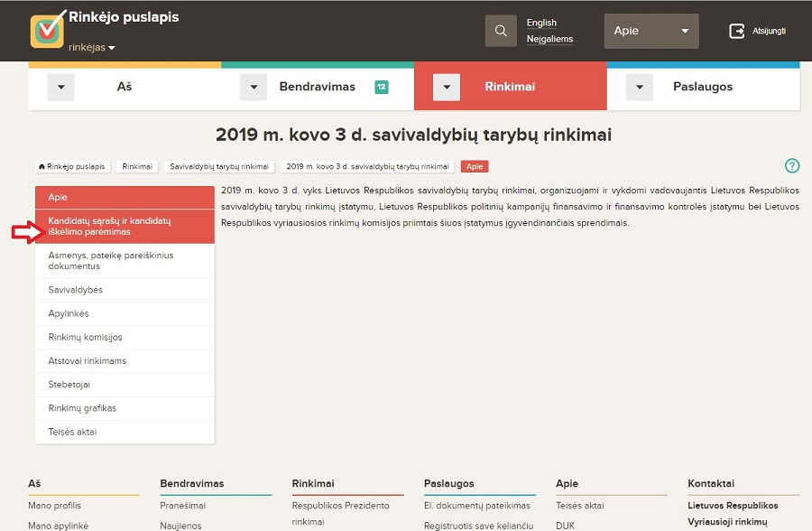Go to Savivaldybių tarybų rinkimai breadcrumb
812x531 pixels.
click(x=219, y=166)
